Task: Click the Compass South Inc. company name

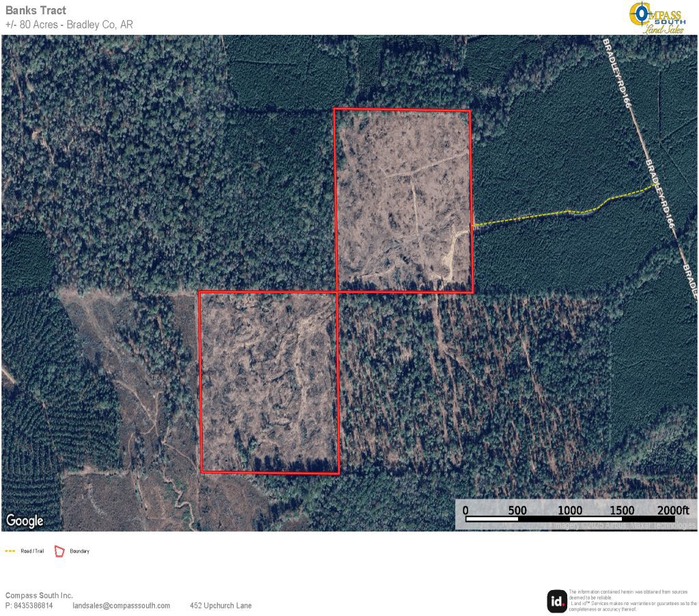Action: (x=39, y=596)
